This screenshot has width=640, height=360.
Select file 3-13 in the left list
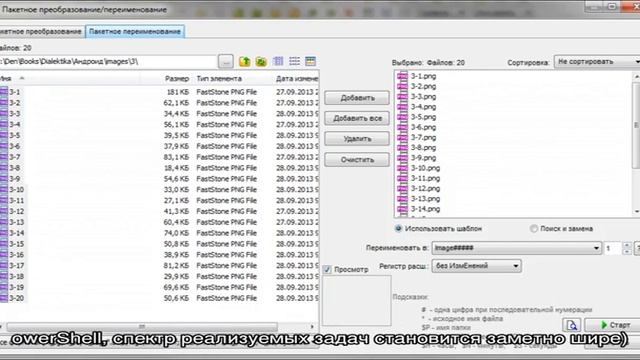16,222
